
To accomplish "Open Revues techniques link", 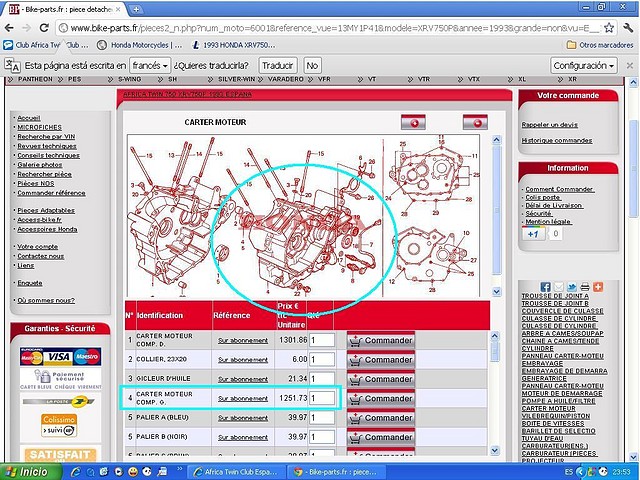I will tap(47, 146).
